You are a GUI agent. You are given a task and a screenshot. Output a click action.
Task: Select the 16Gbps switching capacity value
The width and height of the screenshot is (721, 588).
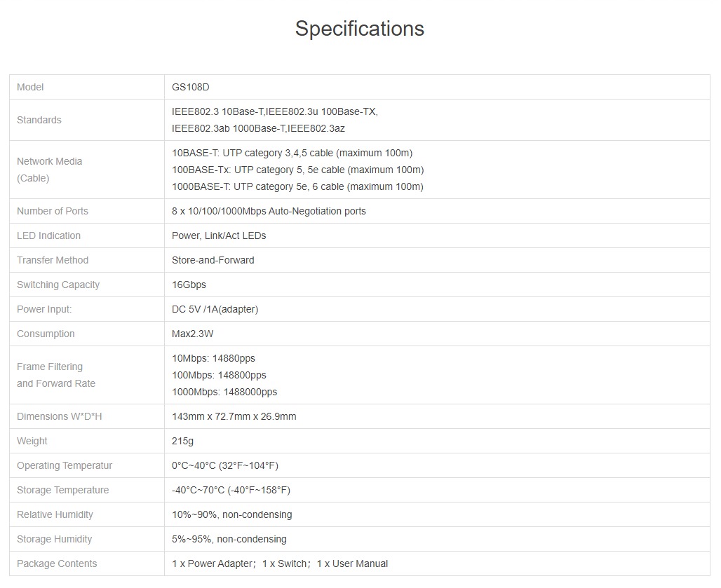click(189, 285)
